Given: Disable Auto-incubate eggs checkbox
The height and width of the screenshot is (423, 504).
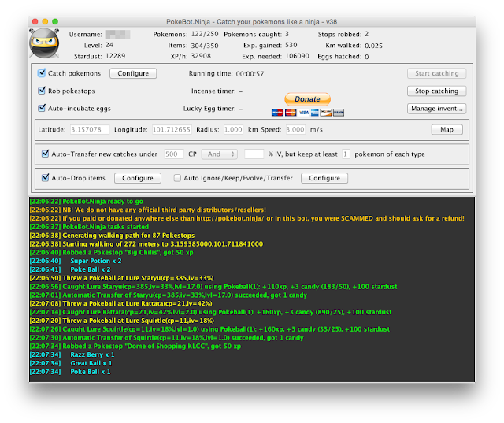Looking at the screenshot, I should click(42, 108).
